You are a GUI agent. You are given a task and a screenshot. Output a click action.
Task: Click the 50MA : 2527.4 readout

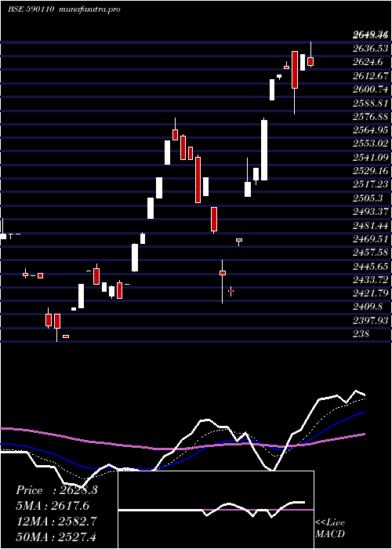56,537
